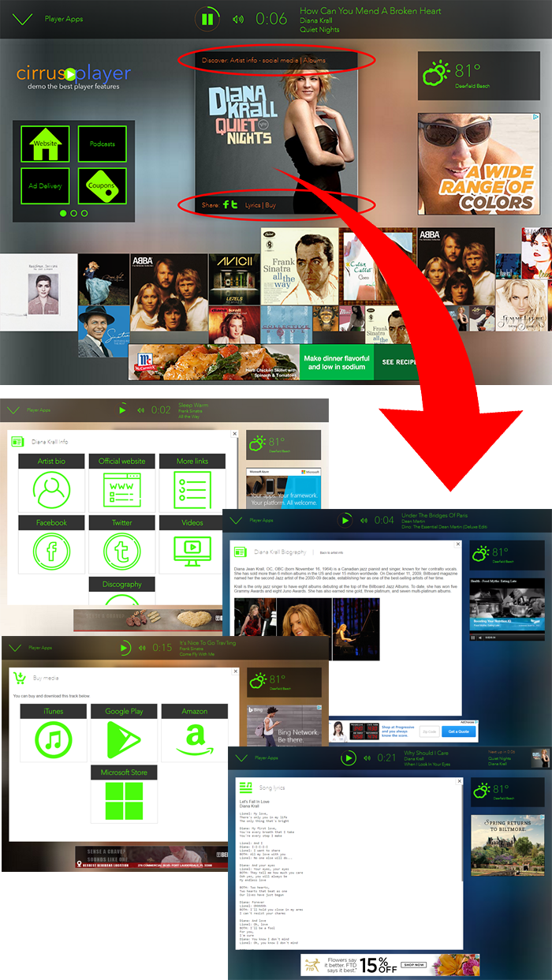Open the Coupons tag tile

click(x=103, y=185)
